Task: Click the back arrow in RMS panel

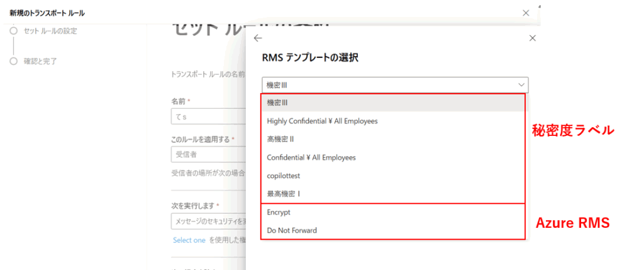Action: [258, 38]
